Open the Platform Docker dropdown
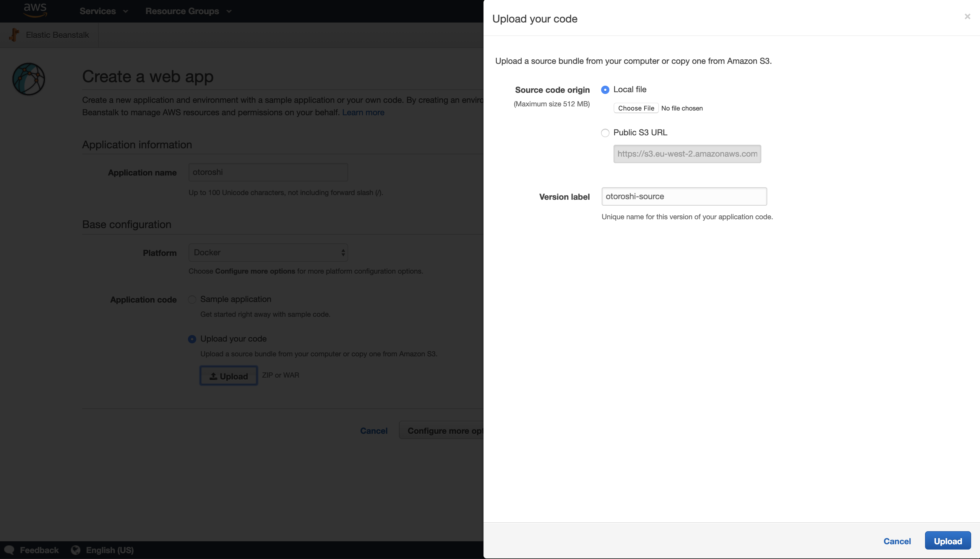Viewport: 980px width, 559px height. point(268,253)
